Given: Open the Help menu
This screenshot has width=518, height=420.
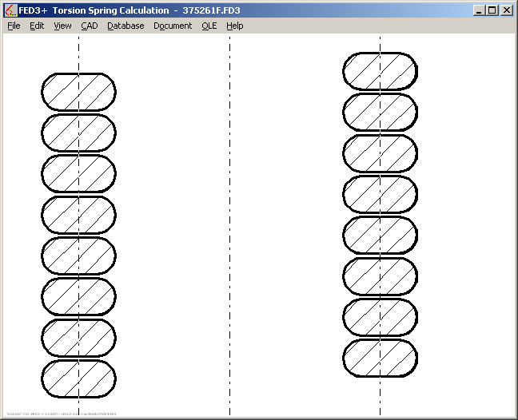Looking at the screenshot, I should pos(235,26).
